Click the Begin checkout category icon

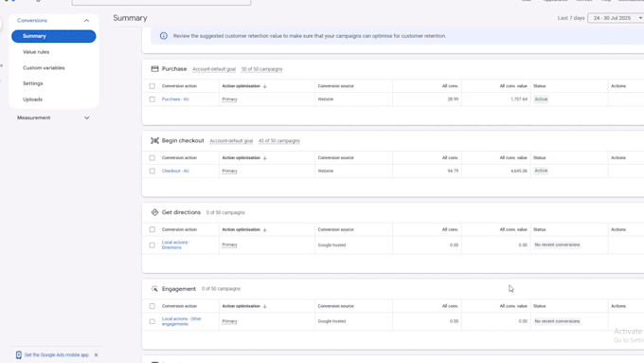click(x=154, y=140)
